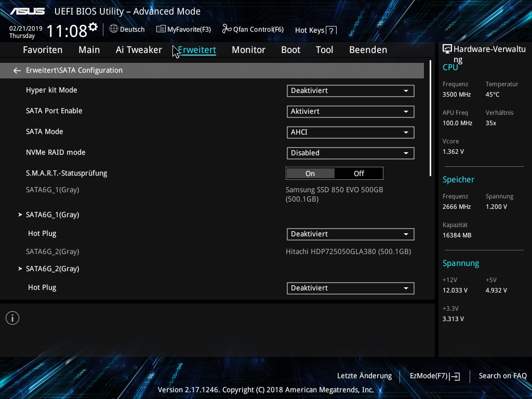Open the Hyper kit Mode dropdown
Viewport: 532px width, 399px height.
(x=351, y=91)
